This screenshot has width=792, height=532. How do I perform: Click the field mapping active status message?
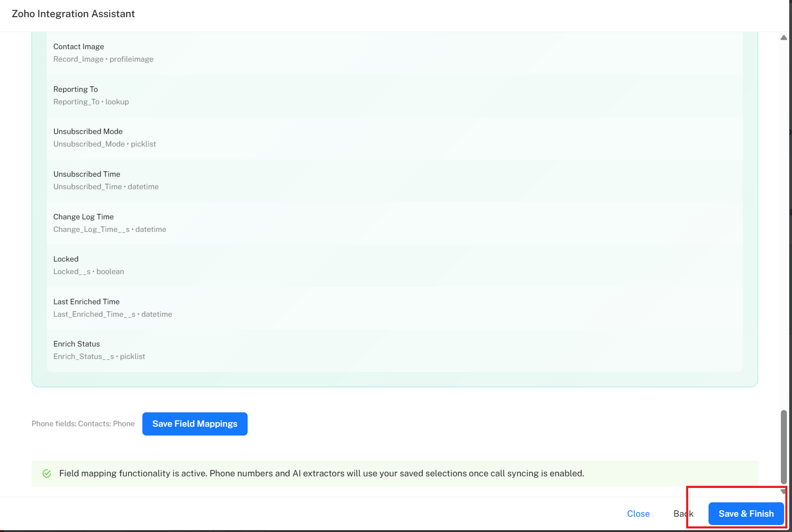(321, 474)
